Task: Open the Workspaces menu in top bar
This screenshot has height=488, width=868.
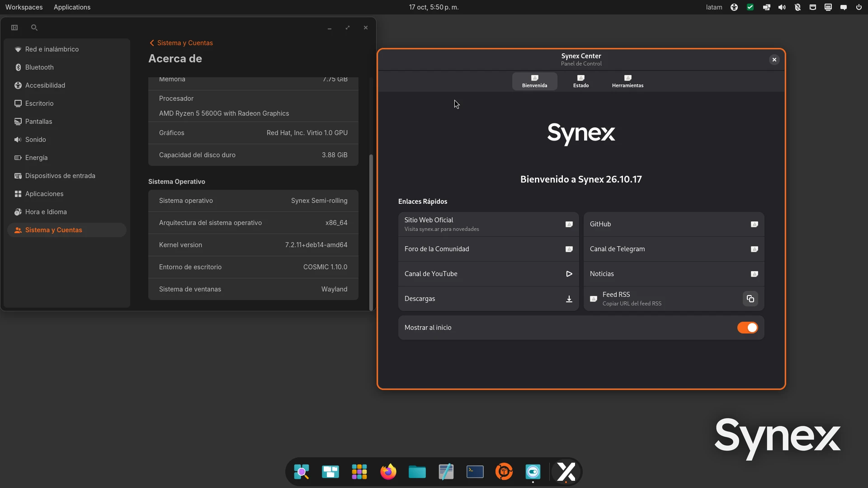Action: click(24, 7)
